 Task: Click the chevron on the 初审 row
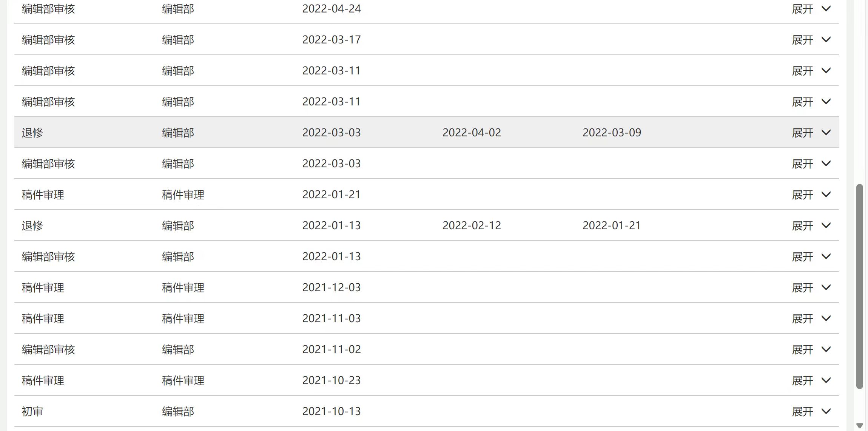pyautogui.click(x=826, y=411)
